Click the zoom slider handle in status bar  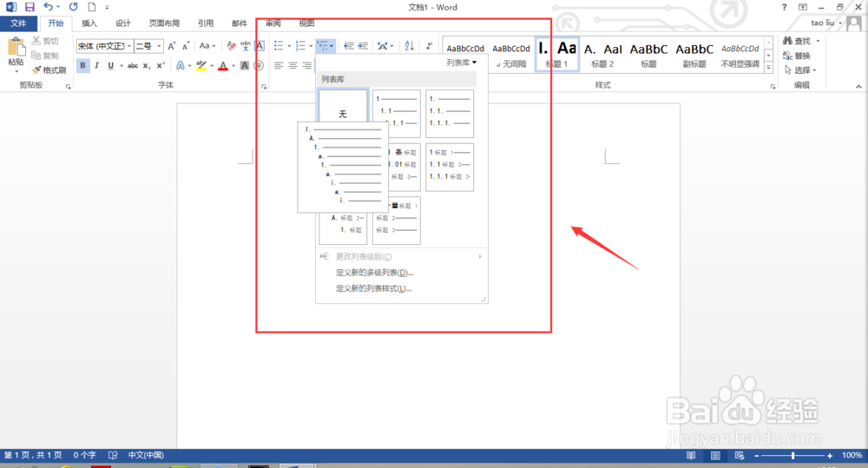792,455
